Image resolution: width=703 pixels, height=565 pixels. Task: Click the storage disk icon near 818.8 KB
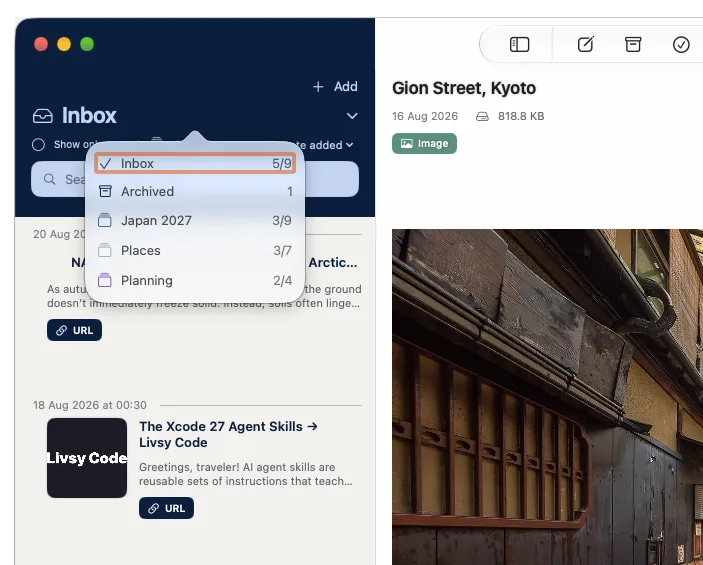click(482, 117)
